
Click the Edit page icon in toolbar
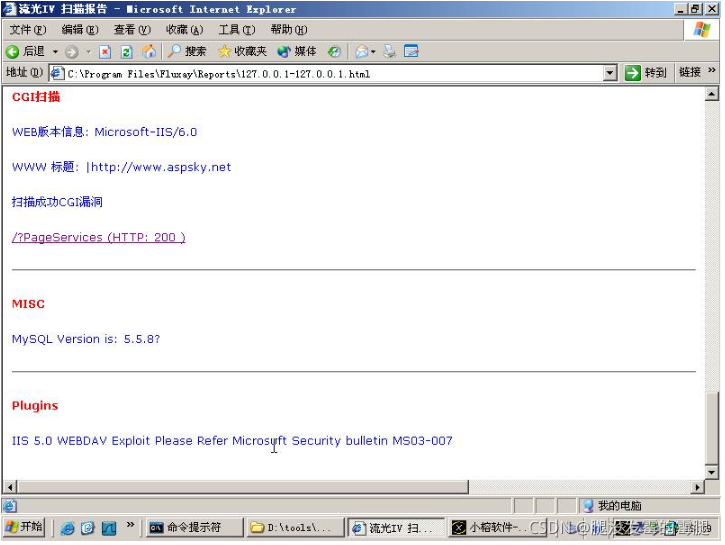click(411, 51)
